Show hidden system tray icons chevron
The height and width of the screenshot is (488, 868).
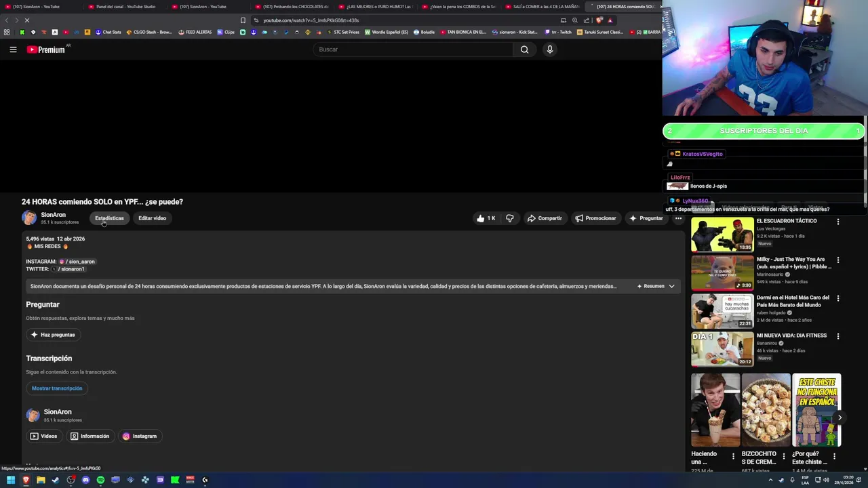pos(770,480)
